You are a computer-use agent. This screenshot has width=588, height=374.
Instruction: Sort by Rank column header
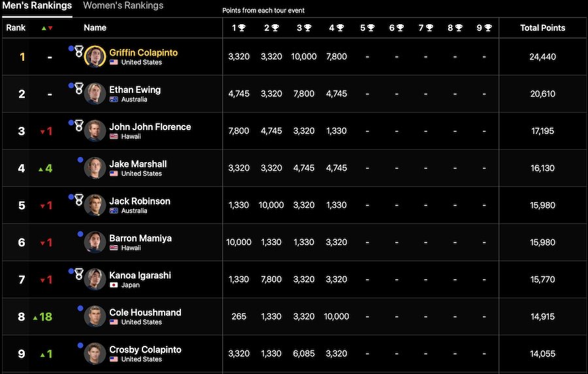coord(16,28)
